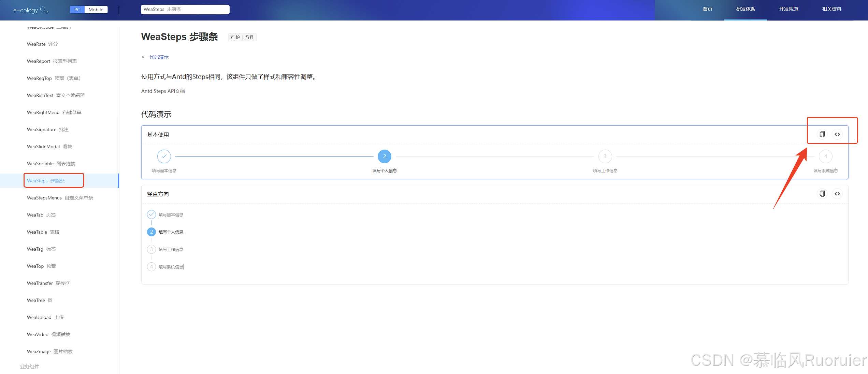Select WeaTable 表格 in sidebar
This screenshot has height=374, width=868.
click(43, 232)
